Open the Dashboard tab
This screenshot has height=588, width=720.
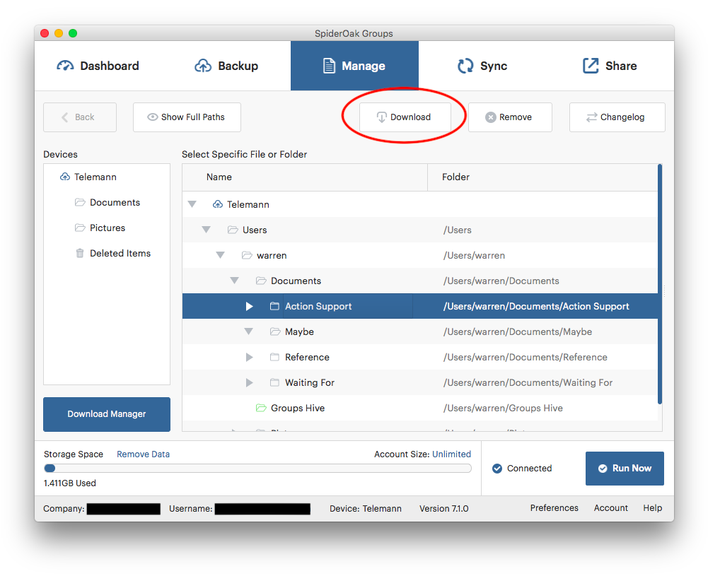[x=98, y=66]
